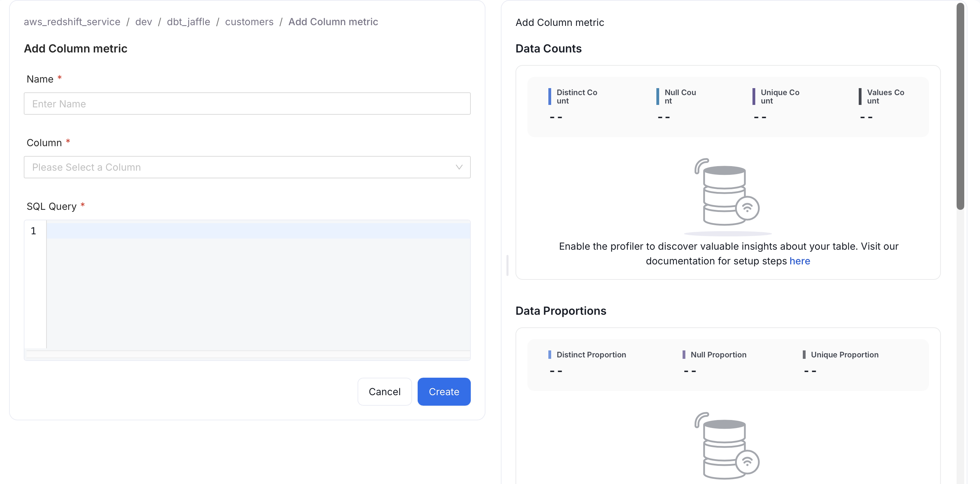Click the Null Proportion metric label
Image resolution: width=980 pixels, height=484 pixels.
(718, 355)
